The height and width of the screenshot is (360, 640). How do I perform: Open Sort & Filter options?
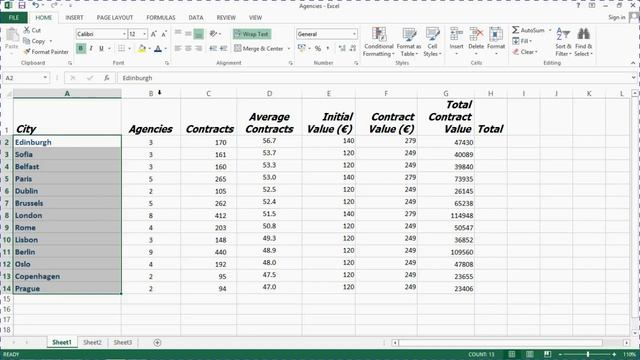pos(563,42)
